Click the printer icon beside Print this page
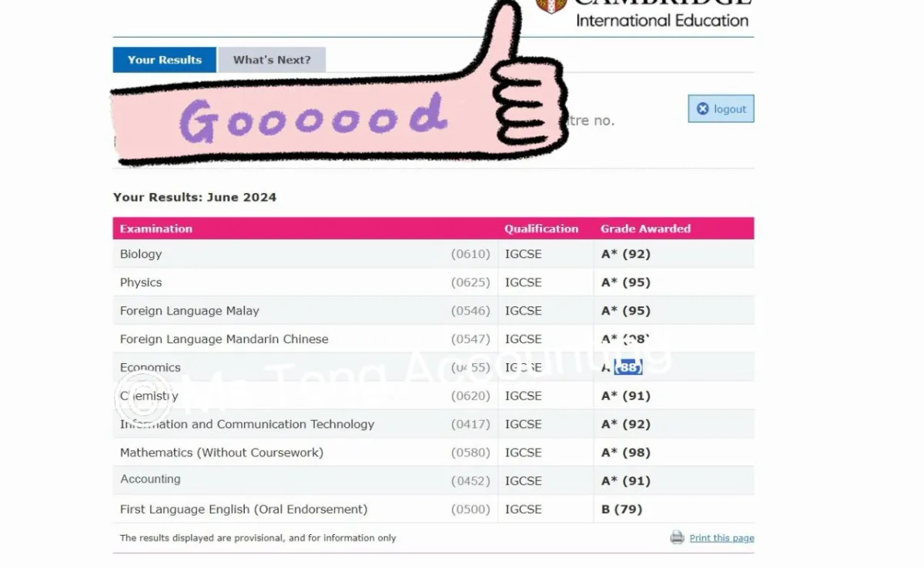Screen dimensions: 924x568 click(677, 537)
